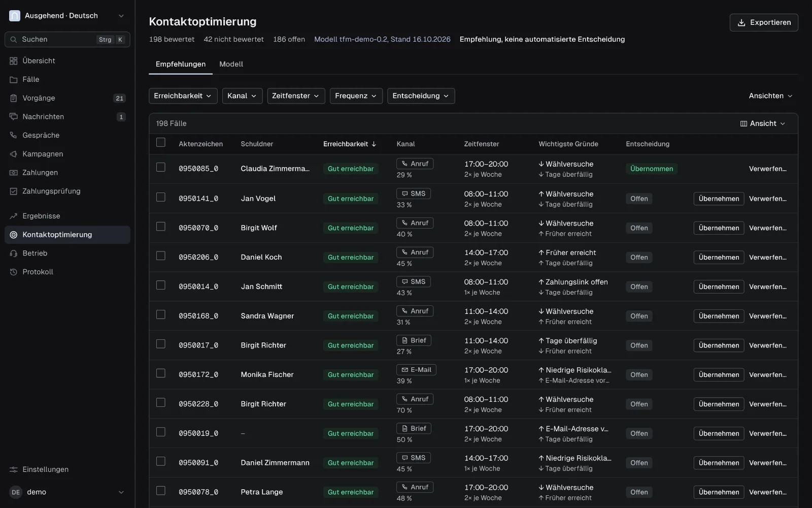Click the Ansicht columns icon

(x=743, y=124)
